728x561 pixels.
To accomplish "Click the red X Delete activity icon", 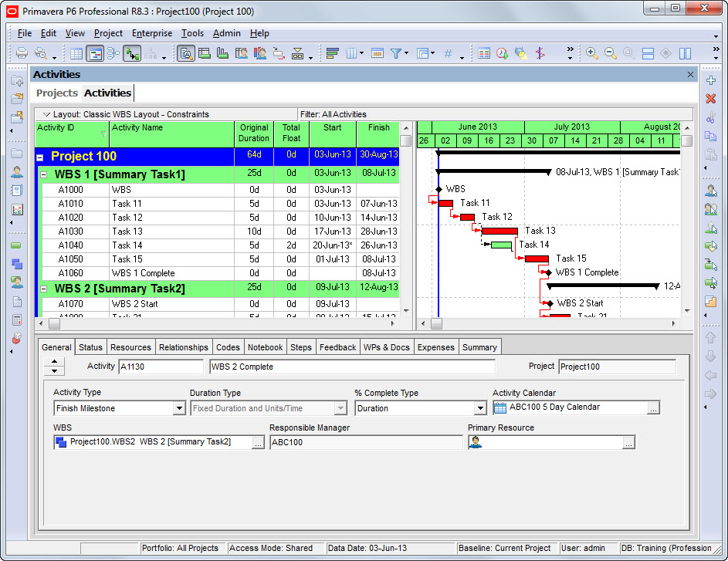I will (x=711, y=99).
